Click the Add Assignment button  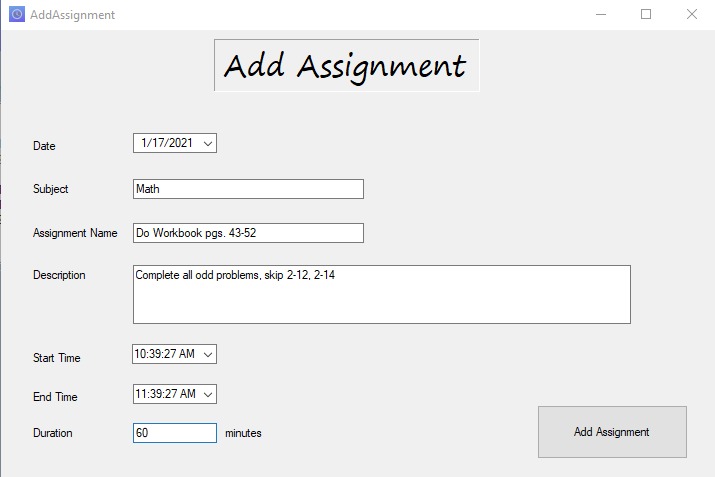click(x=612, y=432)
